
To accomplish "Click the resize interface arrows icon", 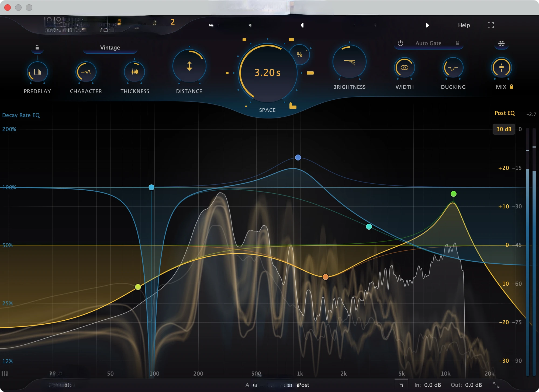I will (x=496, y=385).
